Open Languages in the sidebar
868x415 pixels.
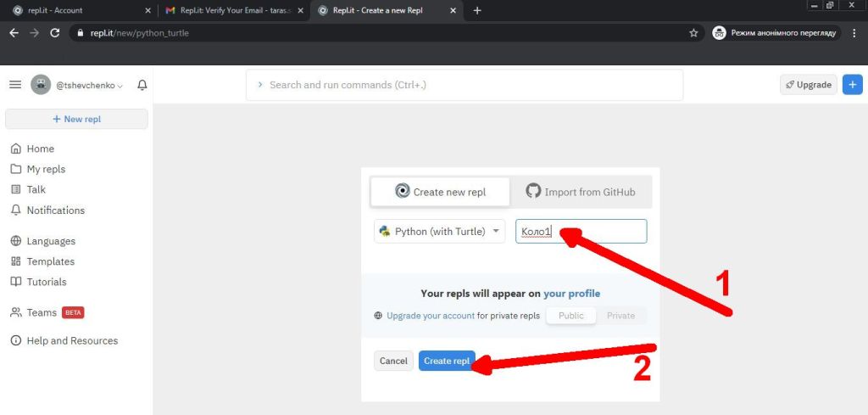pos(43,241)
